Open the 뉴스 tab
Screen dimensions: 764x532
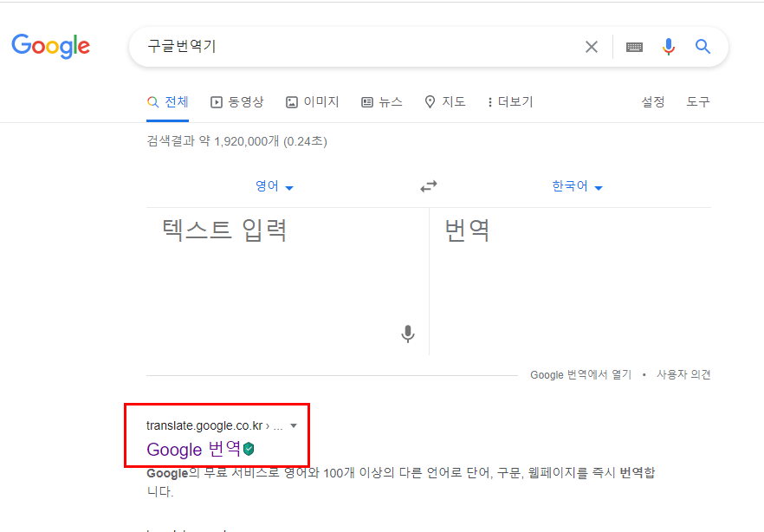tap(382, 102)
